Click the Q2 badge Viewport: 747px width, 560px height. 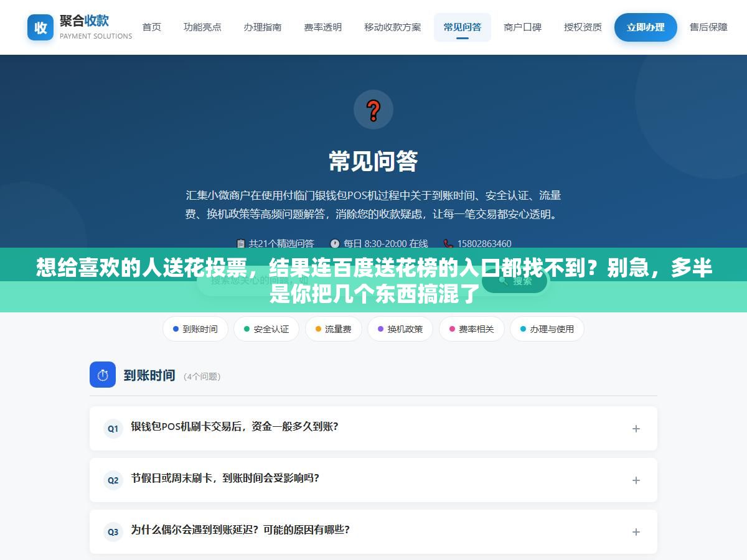click(113, 480)
